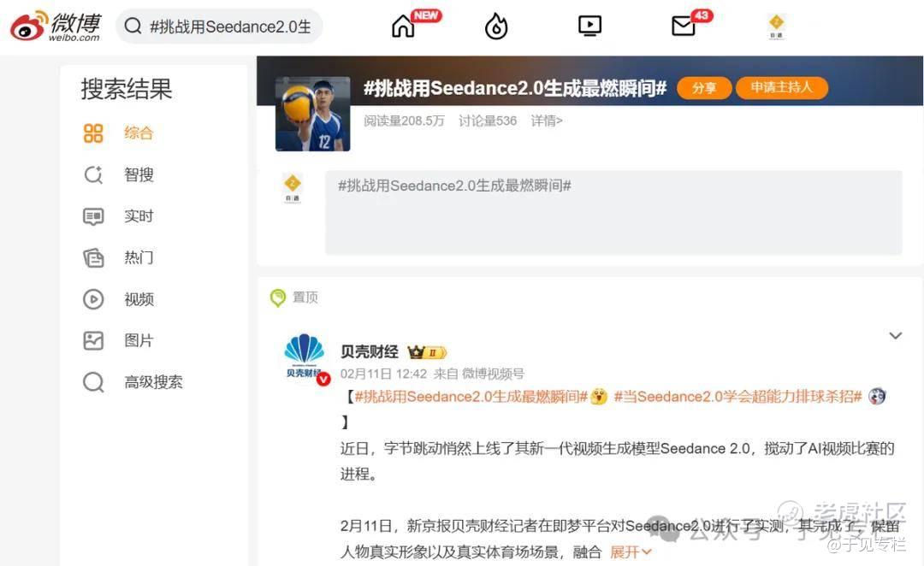Click the crown membership badge
The height and width of the screenshot is (566, 924).
click(427, 352)
